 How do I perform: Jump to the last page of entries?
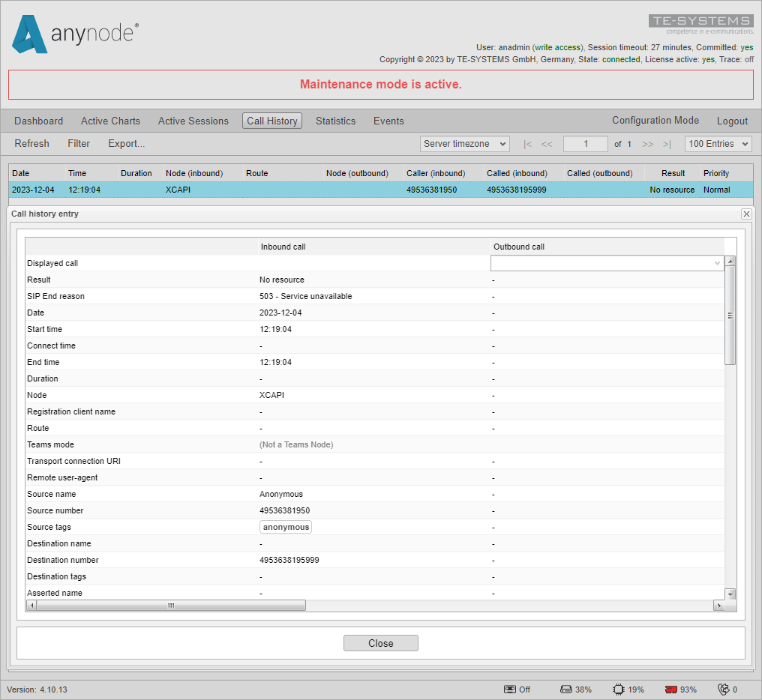point(667,144)
